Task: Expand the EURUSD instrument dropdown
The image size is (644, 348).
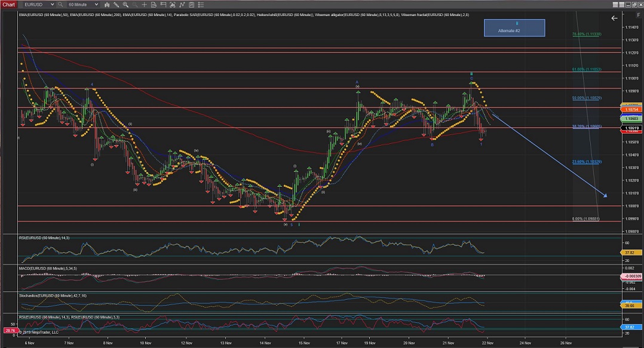Action: (x=52, y=4)
